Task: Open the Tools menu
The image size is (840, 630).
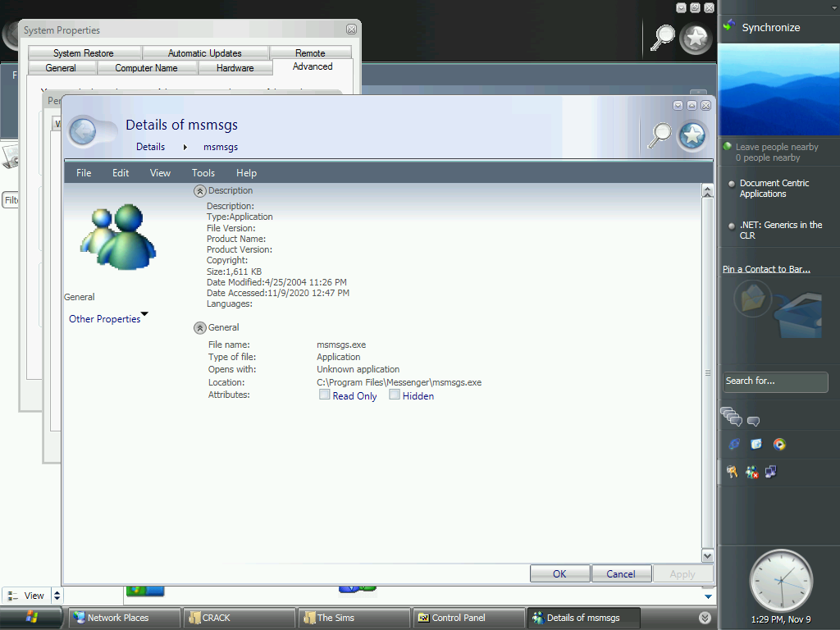Action: pyautogui.click(x=203, y=173)
